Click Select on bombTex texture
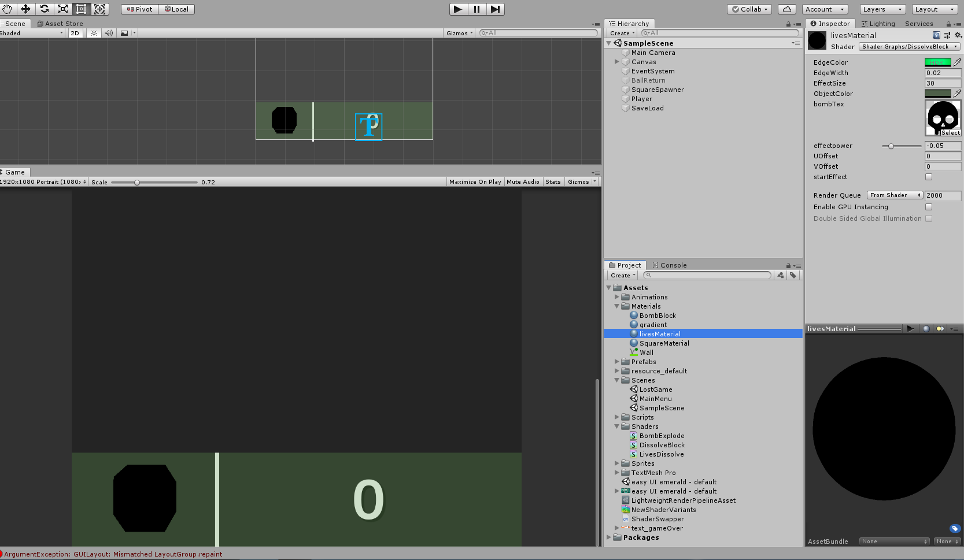The width and height of the screenshot is (964, 560). (x=950, y=133)
